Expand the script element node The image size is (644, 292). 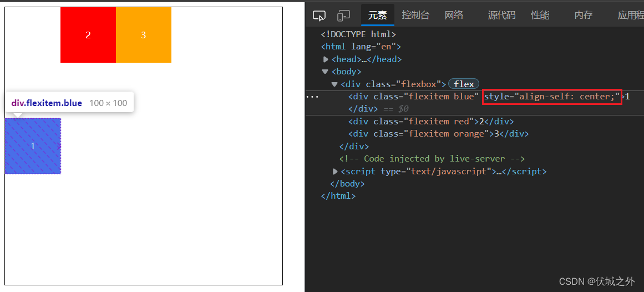click(x=335, y=171)
